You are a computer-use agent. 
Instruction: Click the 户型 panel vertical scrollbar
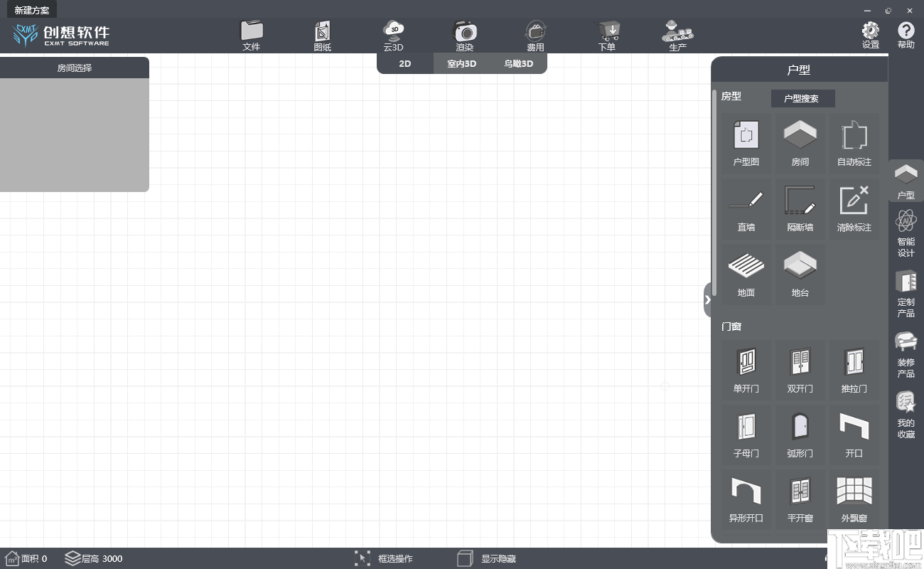714,192
